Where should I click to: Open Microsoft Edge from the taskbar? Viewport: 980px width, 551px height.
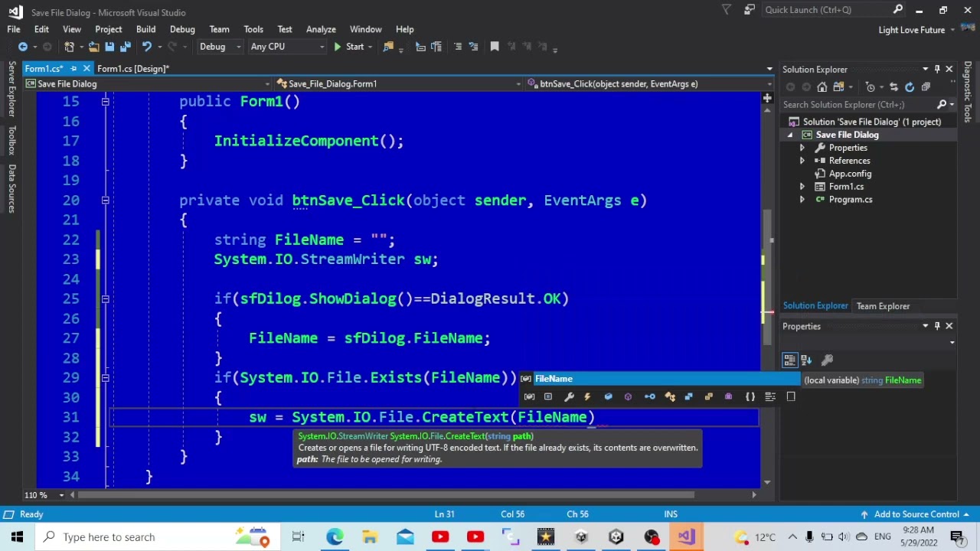(335, 536)
